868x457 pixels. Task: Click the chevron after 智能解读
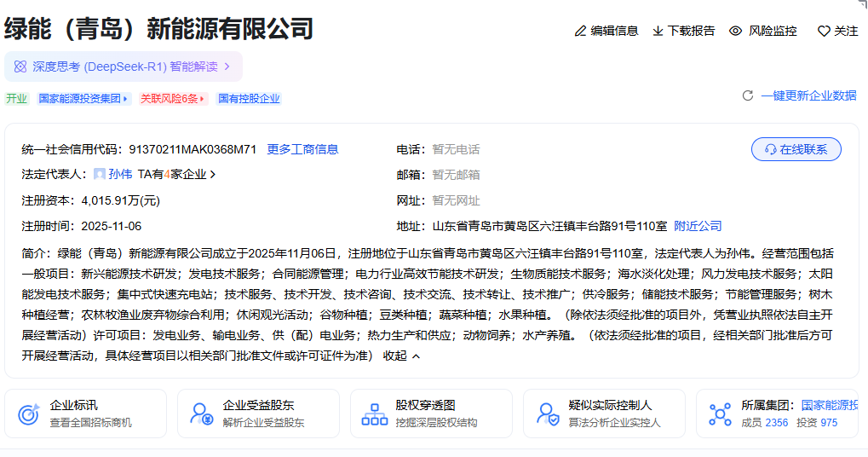pyautogui.click(x=227, y=67)
